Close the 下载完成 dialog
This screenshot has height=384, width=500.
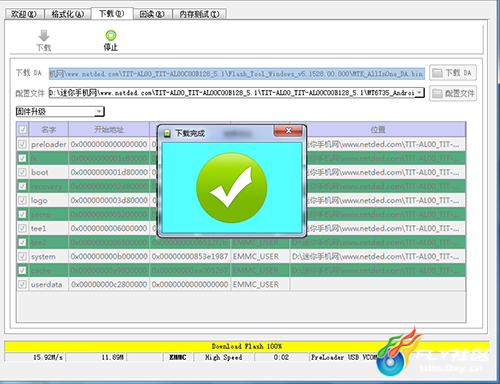[x=288, y=131]
